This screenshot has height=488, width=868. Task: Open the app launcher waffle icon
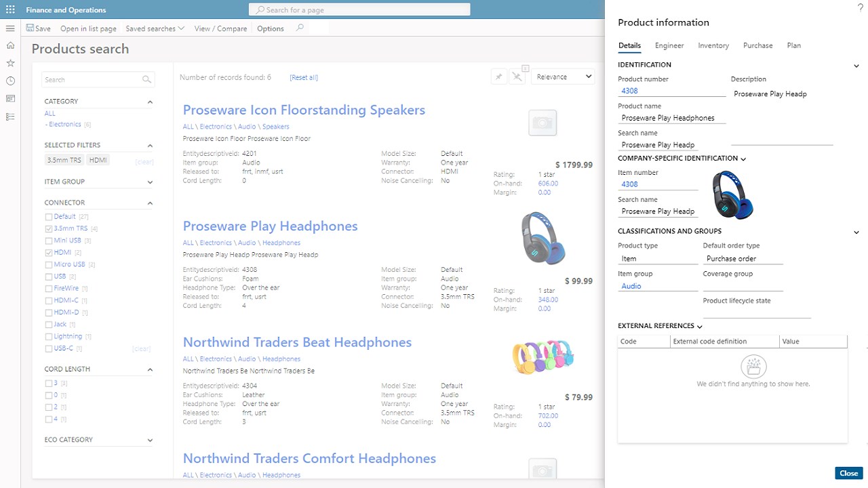click(10, 10)
